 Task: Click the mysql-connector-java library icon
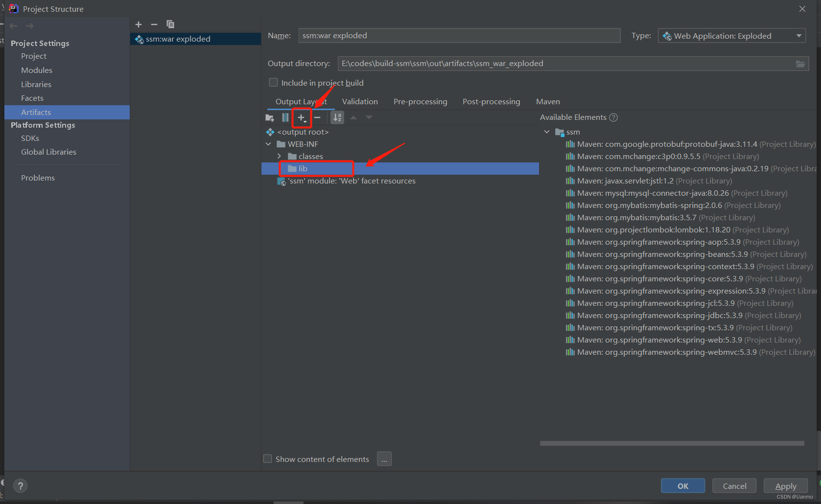point(570,193)
